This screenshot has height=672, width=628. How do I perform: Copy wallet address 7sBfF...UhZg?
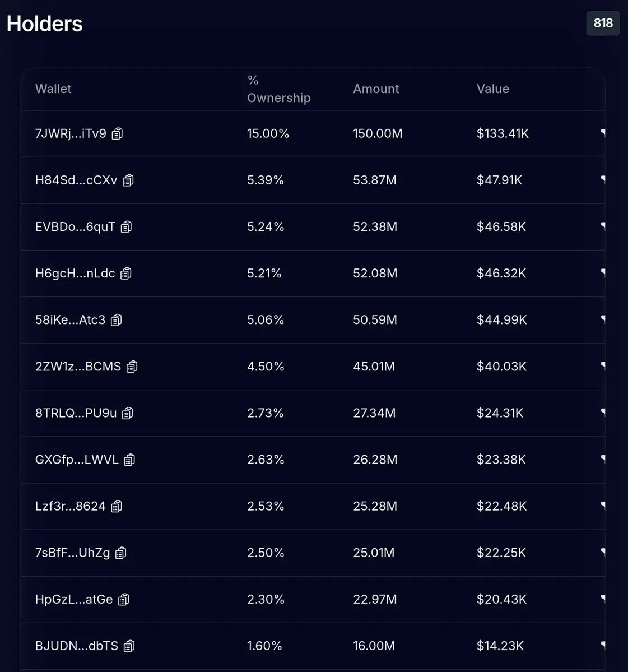click(x=121, y=553)
